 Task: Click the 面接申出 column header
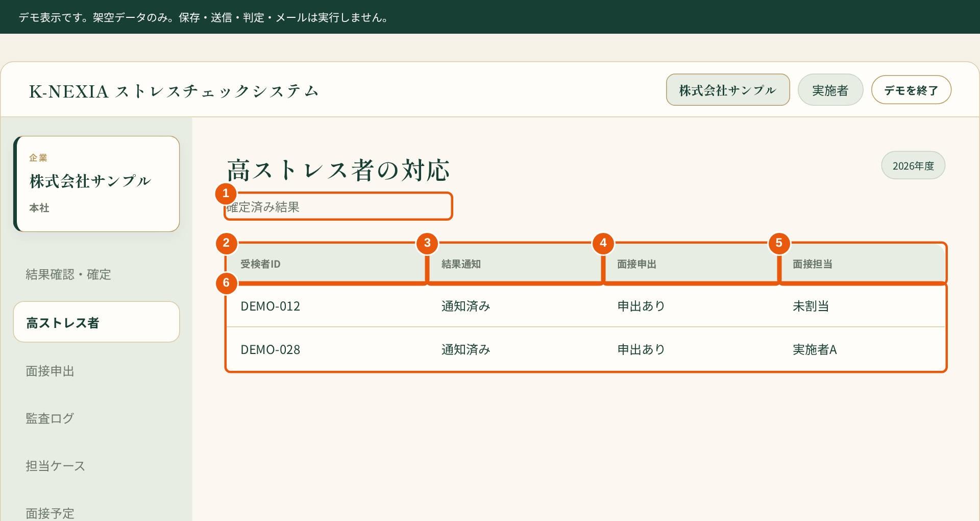[x=691, y=264]
